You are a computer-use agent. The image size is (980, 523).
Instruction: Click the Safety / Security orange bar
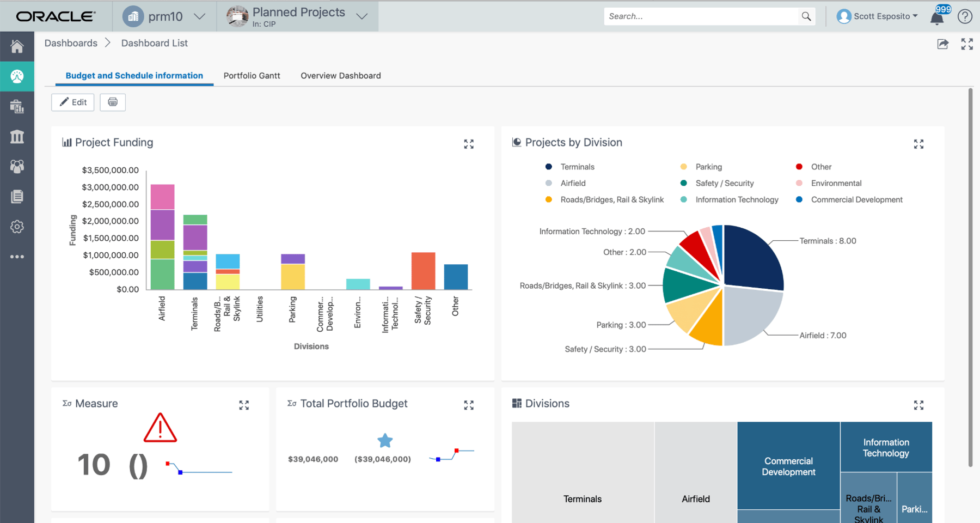tap(423, 271)
